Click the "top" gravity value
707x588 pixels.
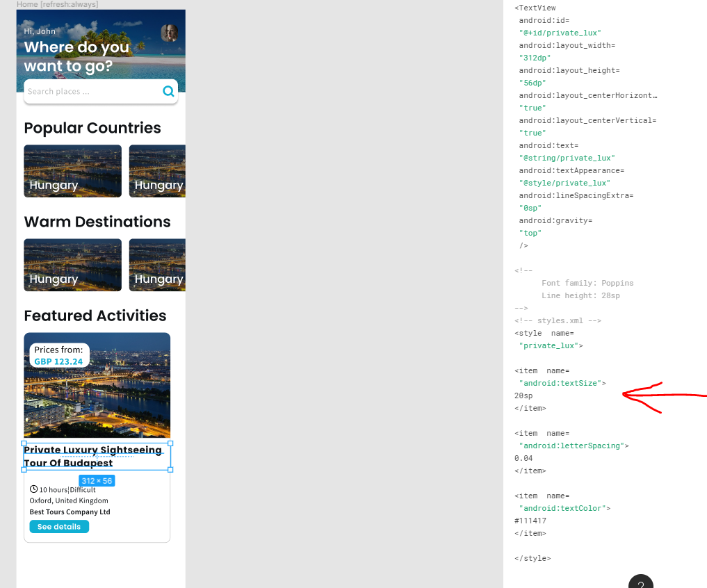coord(530,233)
